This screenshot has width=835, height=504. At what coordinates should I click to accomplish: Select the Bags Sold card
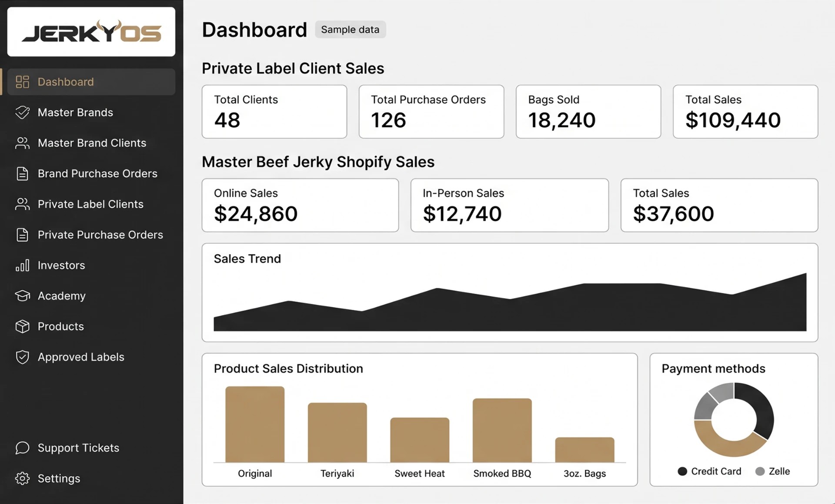tap(588, 112)
